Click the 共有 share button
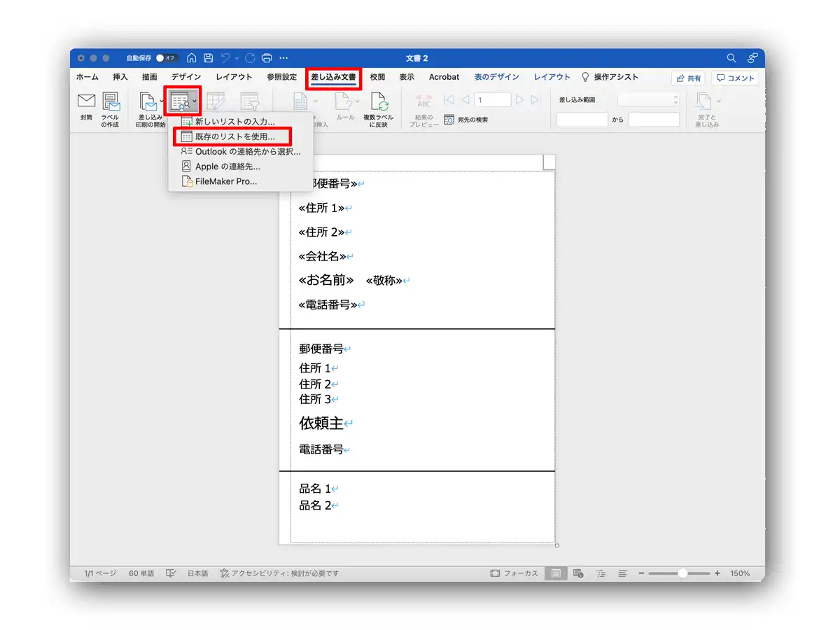Viewport: 840px width, 630px height. pyautogui.click(x=688, y=78)
